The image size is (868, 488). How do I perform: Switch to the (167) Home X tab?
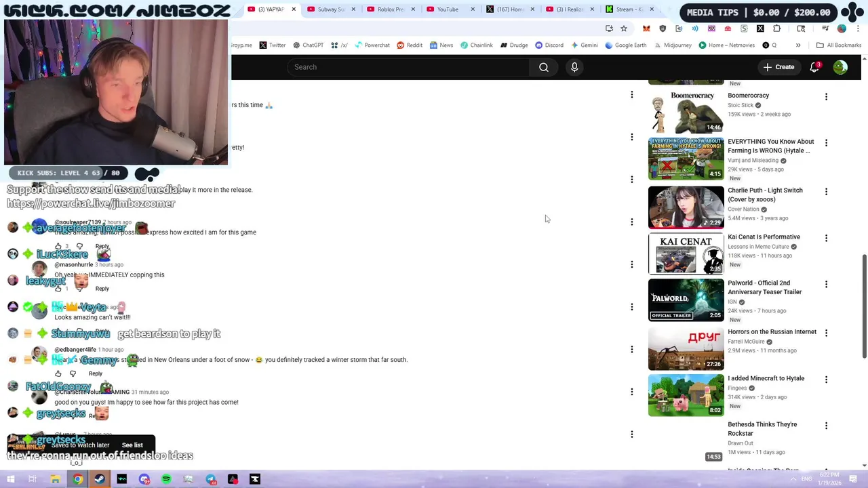click(506, 9)
